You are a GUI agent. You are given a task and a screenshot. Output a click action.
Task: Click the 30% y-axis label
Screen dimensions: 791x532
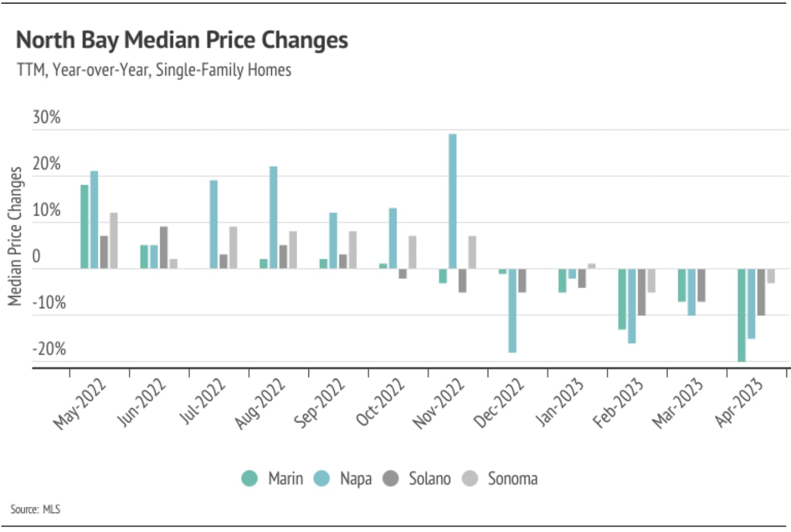point(46,117)
